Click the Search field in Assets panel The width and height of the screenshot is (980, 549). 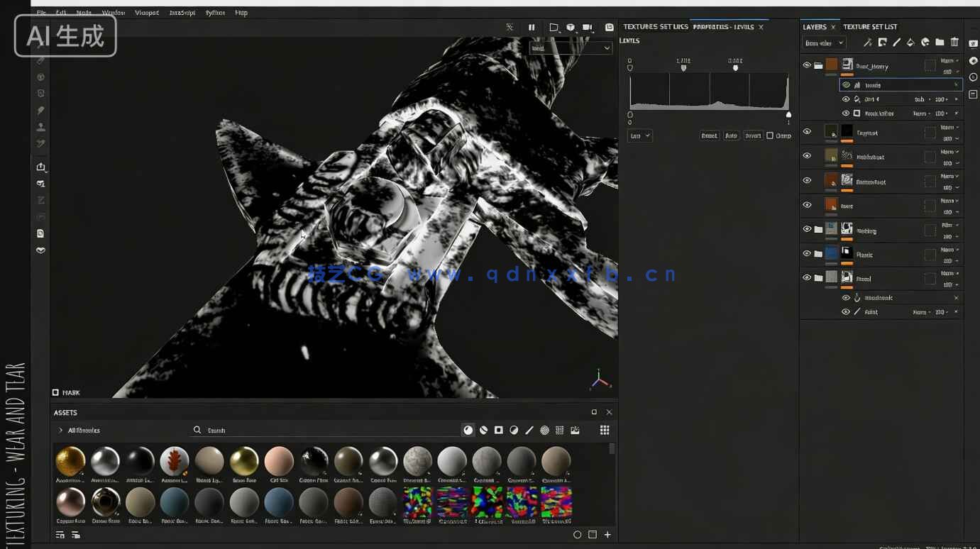pyautogui.click(x=326, y=431)
